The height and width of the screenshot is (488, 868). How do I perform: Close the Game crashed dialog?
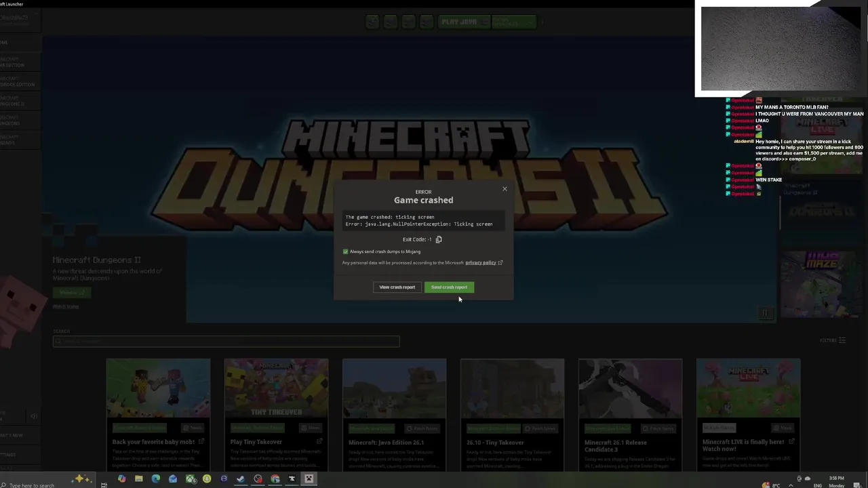tap(505, 188)
